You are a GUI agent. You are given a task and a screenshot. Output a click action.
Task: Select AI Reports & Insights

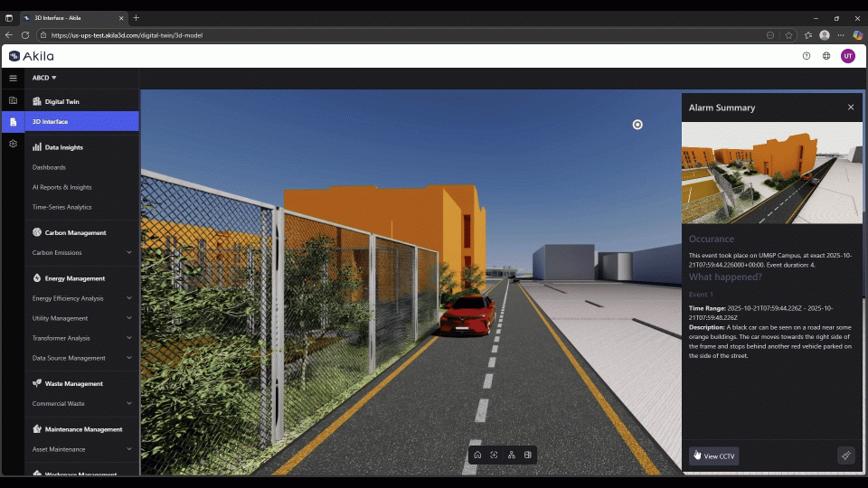tap(61, 187)
